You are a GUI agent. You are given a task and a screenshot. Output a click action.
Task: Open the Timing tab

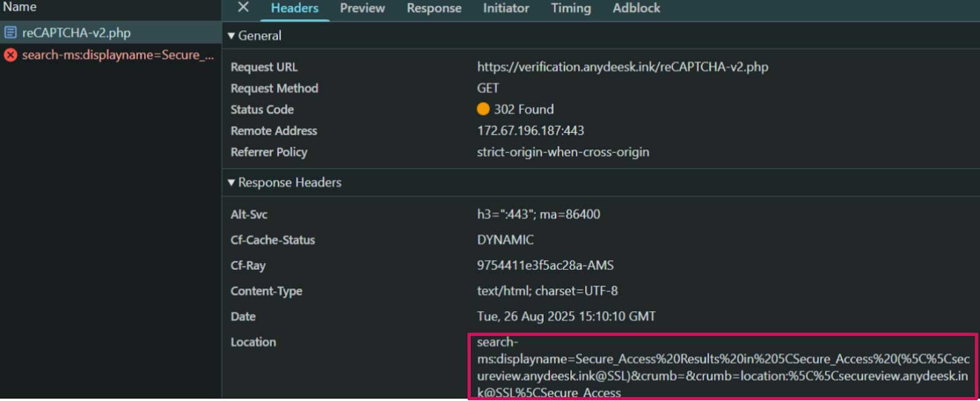pos(571,8)
